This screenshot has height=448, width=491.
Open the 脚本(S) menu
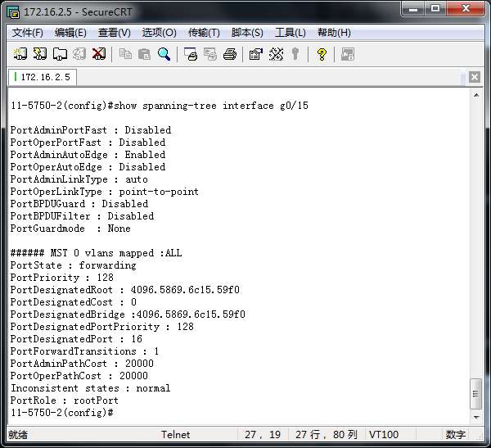coord(247,33)
